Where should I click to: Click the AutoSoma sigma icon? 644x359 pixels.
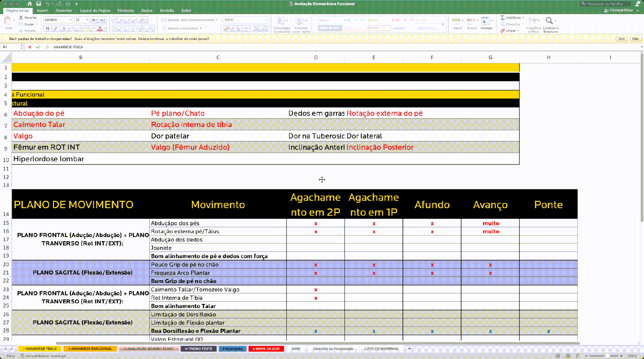pos(502,17)
